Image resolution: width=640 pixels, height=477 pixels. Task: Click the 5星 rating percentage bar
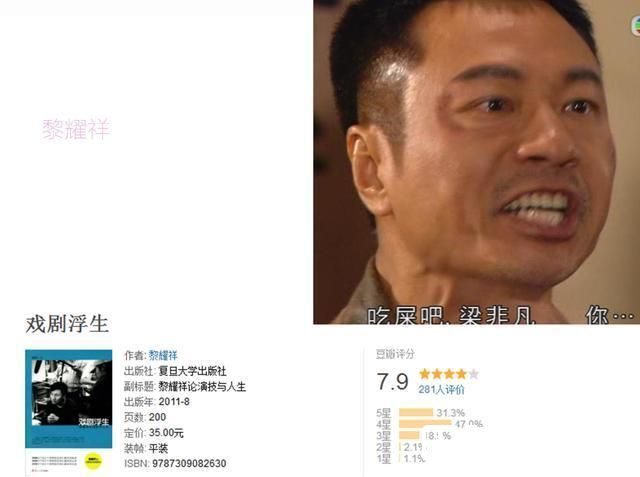(416, 413)
